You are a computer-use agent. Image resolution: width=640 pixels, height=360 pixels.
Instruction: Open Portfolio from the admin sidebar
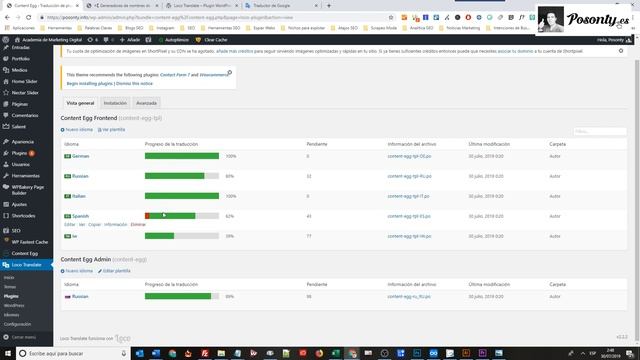(20, 59)
